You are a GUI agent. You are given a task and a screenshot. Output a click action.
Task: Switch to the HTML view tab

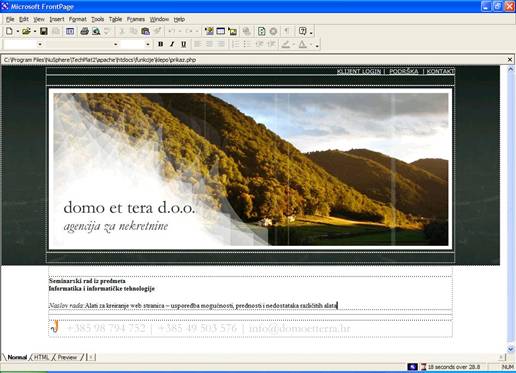(42, 357)
